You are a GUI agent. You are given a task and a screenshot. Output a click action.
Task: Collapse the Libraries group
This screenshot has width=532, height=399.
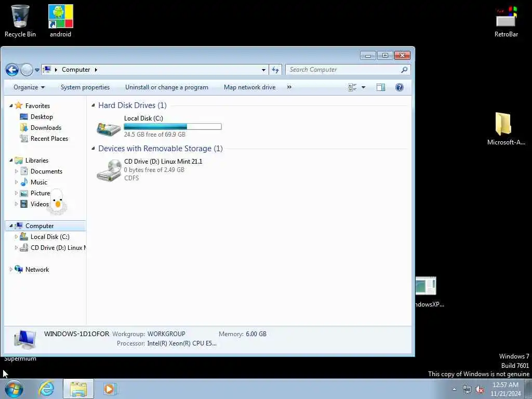pyautogui.click(x=11, y=160)
